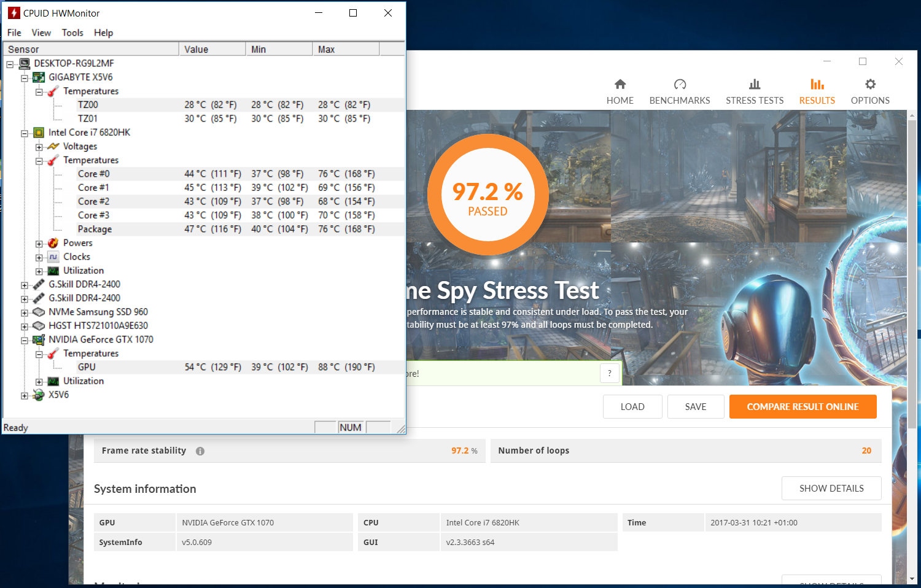The height and width of the screenshot is (588, 921).
Task: Select the RESULTS tab
Action: [x=817, y=92]
